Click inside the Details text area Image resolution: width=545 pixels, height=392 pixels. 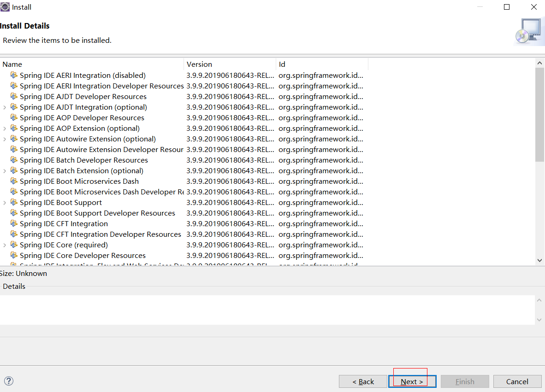coord(267,310)
